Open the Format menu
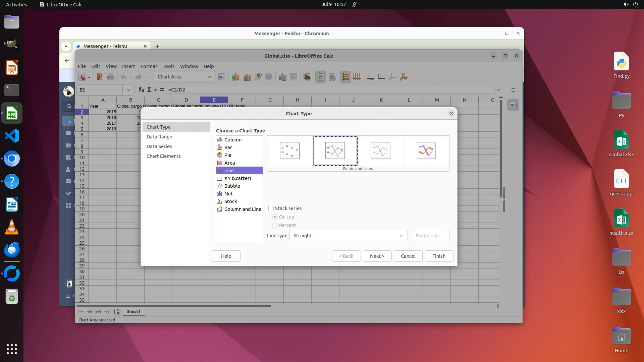This screenshot has height=362, width=644. [149, 66]
